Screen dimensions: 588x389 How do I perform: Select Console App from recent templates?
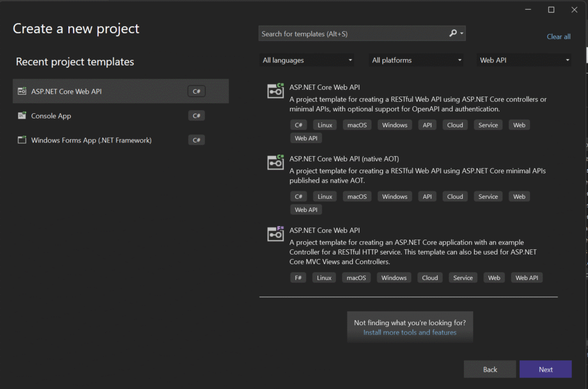pyautogui.click(x=52, y=116)
